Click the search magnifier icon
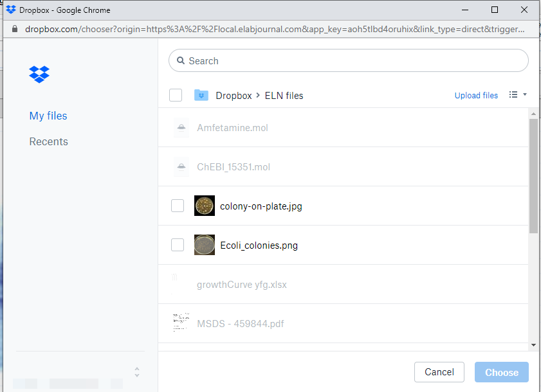 click(180, 61)
